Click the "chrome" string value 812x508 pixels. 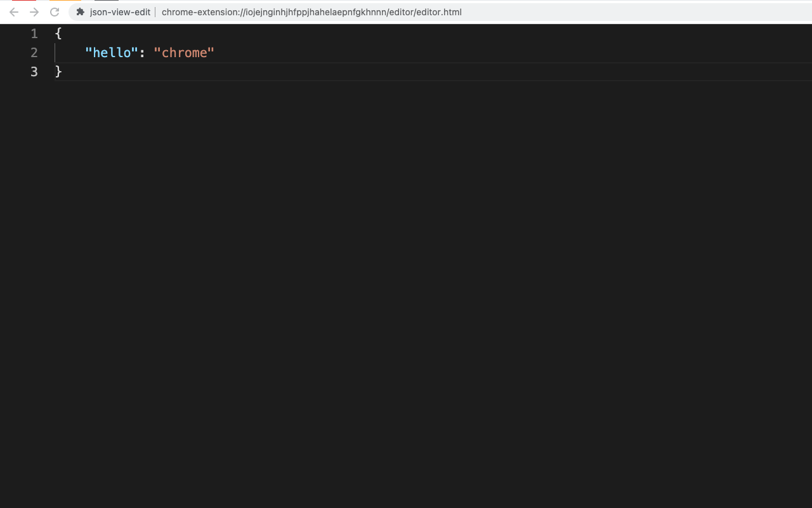click(184, 53)
